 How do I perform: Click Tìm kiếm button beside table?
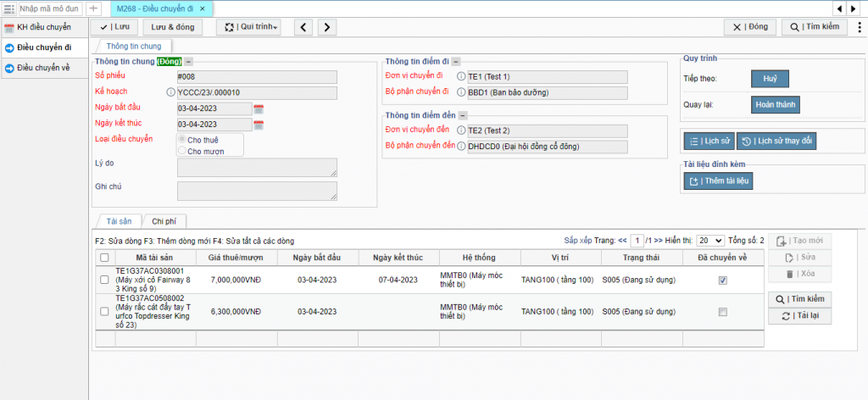point(799,299)
